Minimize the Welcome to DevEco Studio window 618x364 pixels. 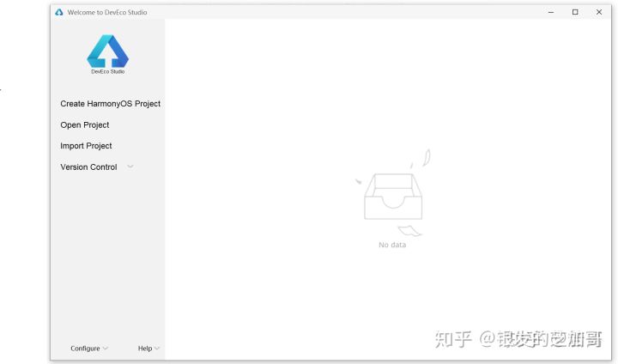tap(551, 12)
